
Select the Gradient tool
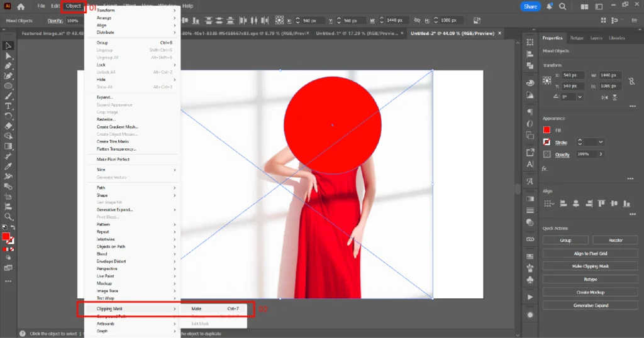(8, 146)
